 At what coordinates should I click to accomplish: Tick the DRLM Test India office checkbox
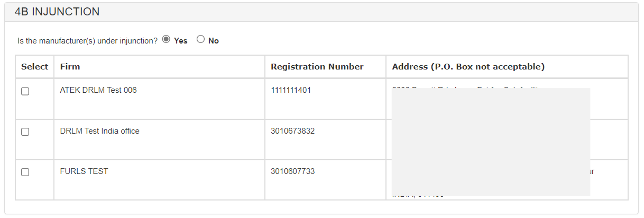click(x=25, y=132)
